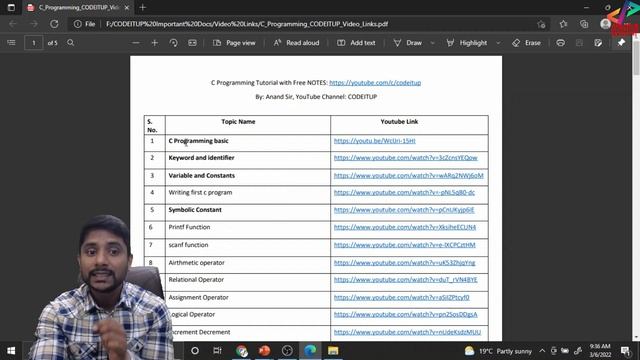Select the Highlight tool
The image size is (640, 360).
coord(466,42)
